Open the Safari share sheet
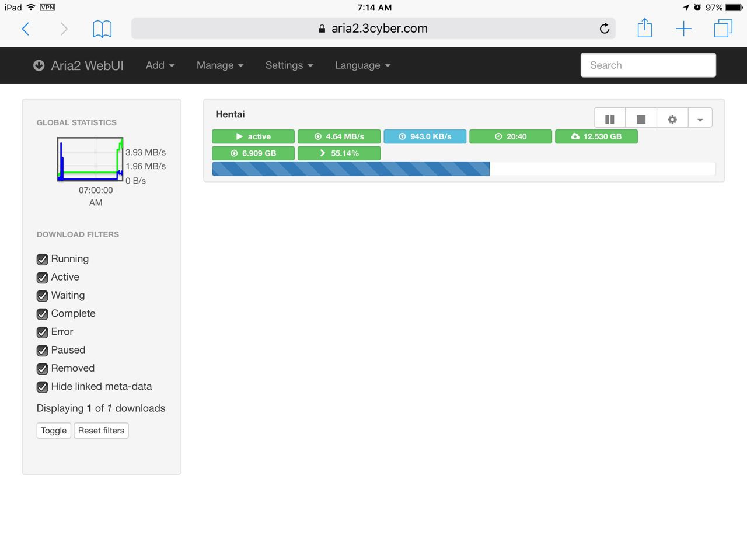 [644, 29]
